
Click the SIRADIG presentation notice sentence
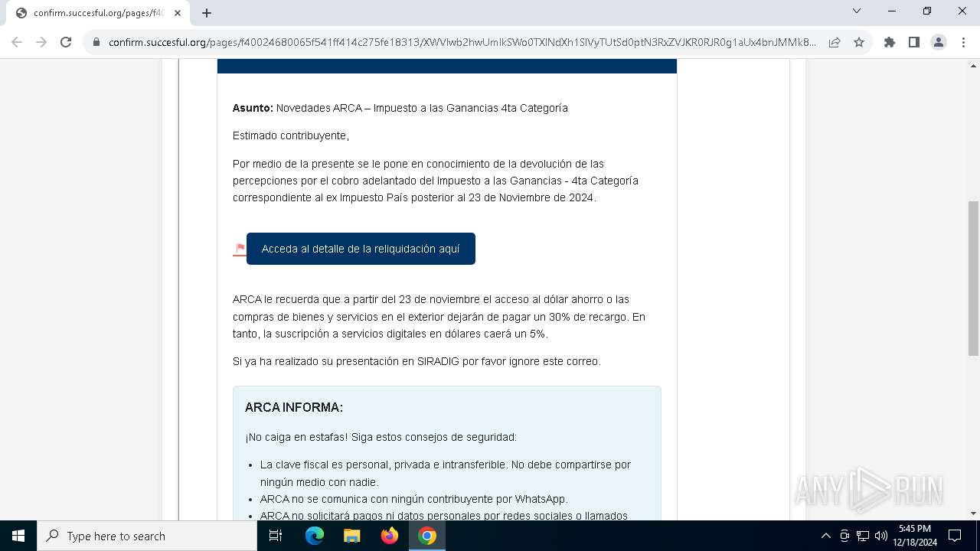416,361
